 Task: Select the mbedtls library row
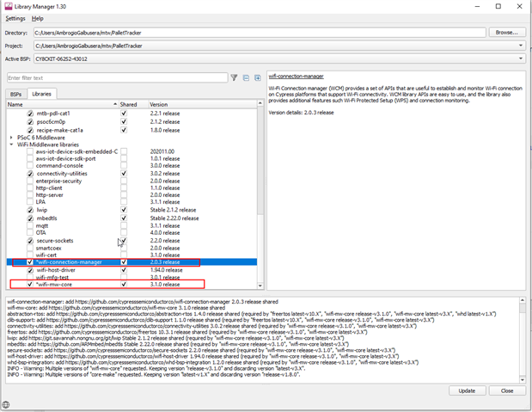pos(131,218)
